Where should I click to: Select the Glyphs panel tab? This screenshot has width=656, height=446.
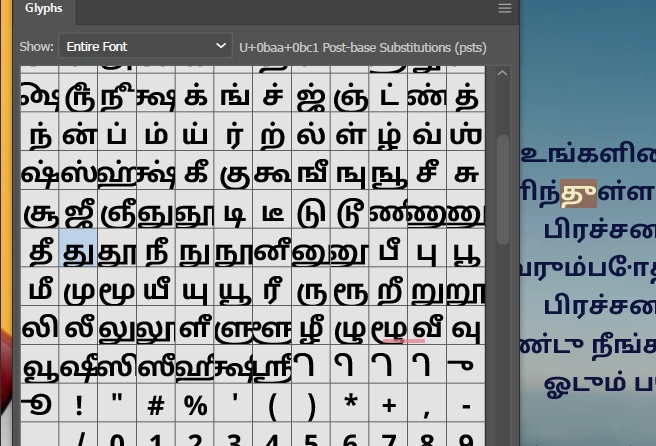tap(44, 8)
